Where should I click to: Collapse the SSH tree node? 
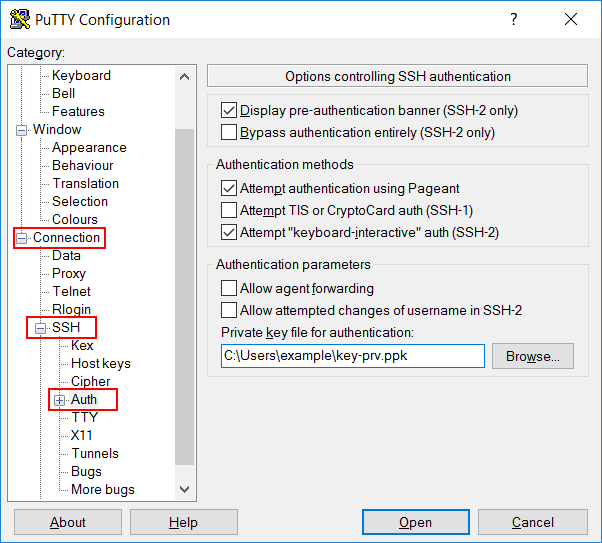41,328
